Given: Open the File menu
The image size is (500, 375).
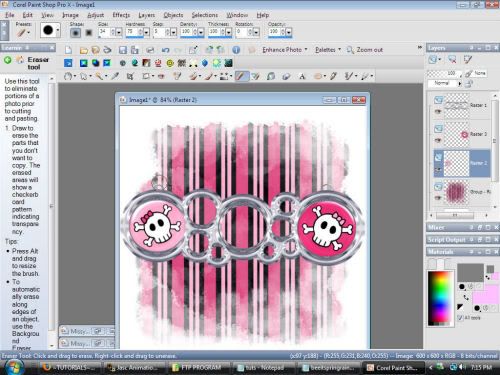Looking at the screenshot, I should [10, 15].
